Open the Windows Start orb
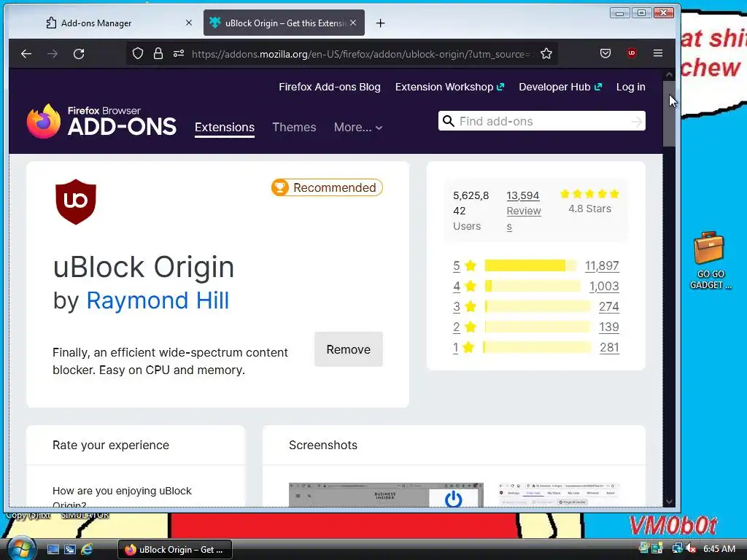The width and height of the screenshot is (747, 560). pos(21,549)
